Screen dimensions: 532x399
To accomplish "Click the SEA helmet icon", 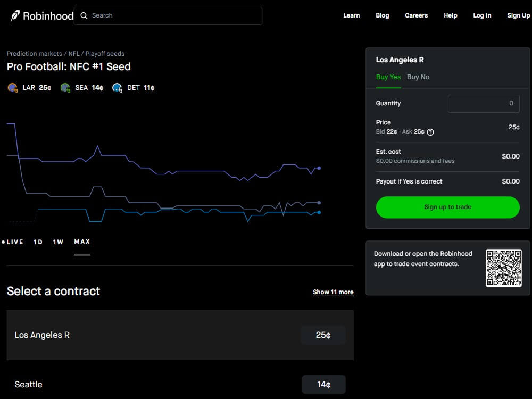I will tap(65, 88).
